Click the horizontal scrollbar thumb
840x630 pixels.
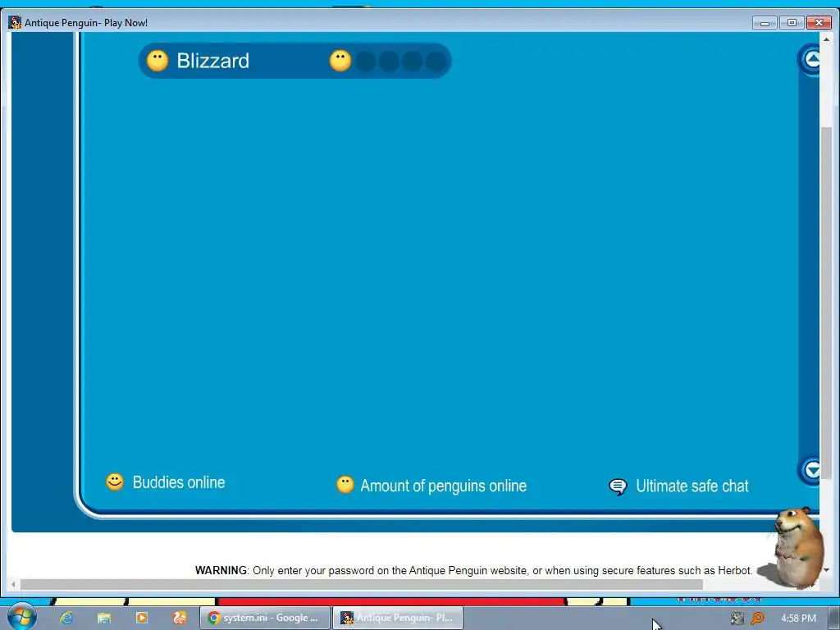click(x=361, y=584)
